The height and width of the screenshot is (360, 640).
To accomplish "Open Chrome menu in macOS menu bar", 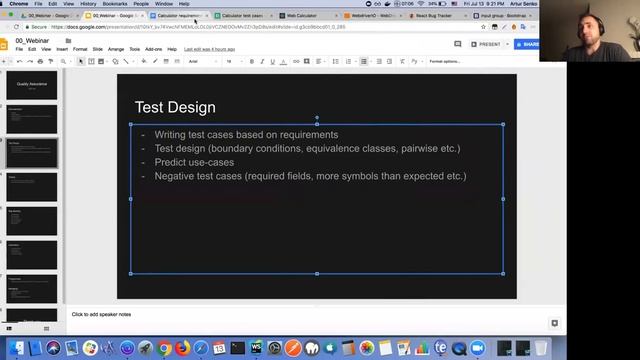I will coord(19,4).
